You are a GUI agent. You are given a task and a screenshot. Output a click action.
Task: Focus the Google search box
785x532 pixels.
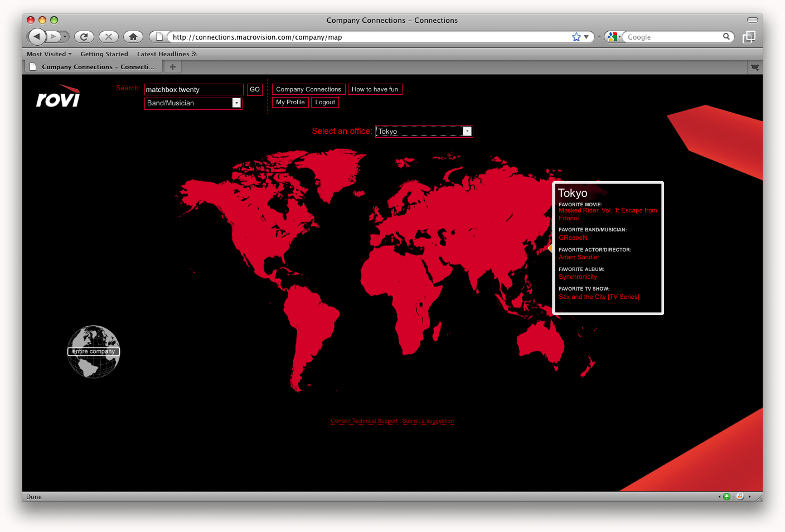(673, 37)
